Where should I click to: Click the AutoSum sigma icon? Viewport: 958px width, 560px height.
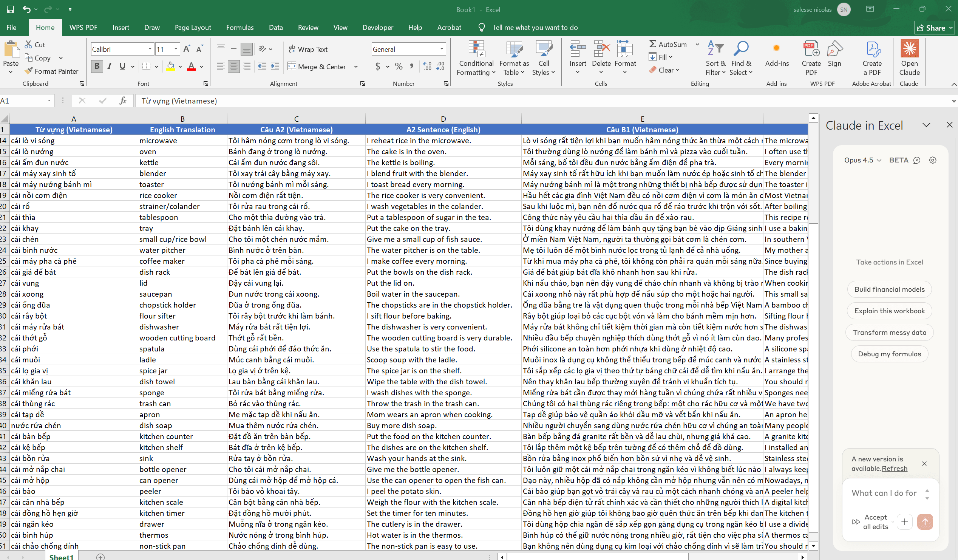point(652,44)
